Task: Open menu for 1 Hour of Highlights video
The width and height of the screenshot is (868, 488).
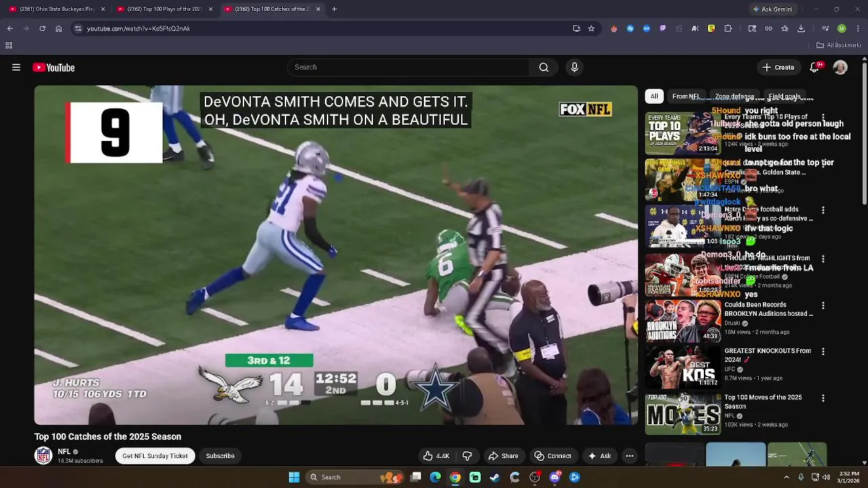Action: pyautogui.click(x=823, y=259)
